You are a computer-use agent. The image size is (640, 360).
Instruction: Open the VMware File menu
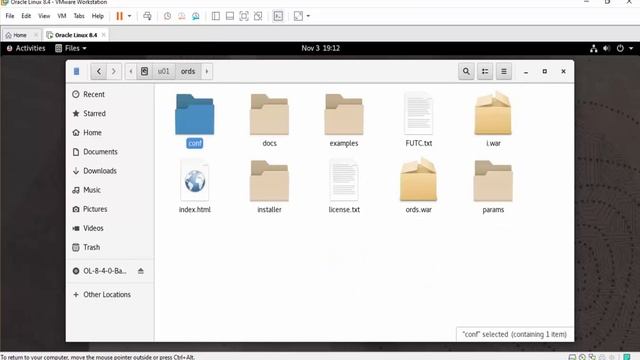pyautogui.click(x=10, y=16)
